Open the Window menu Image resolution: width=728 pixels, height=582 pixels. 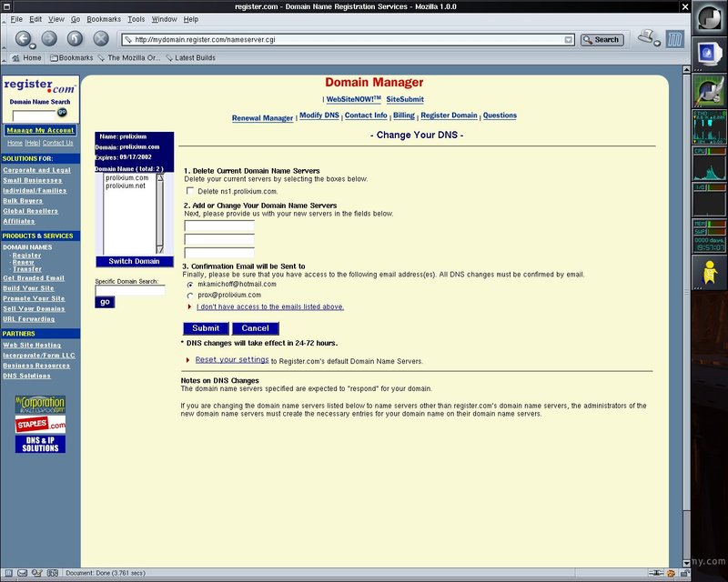point(164,19)
